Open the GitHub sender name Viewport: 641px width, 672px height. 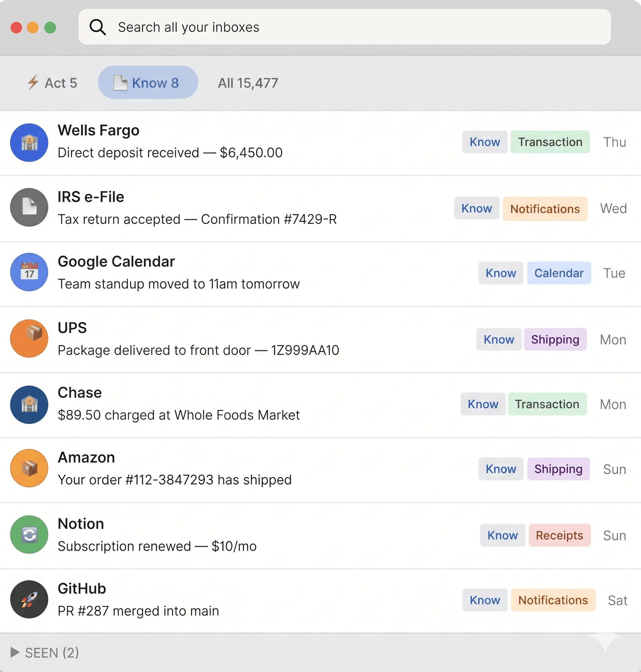(x=82, y=589)
